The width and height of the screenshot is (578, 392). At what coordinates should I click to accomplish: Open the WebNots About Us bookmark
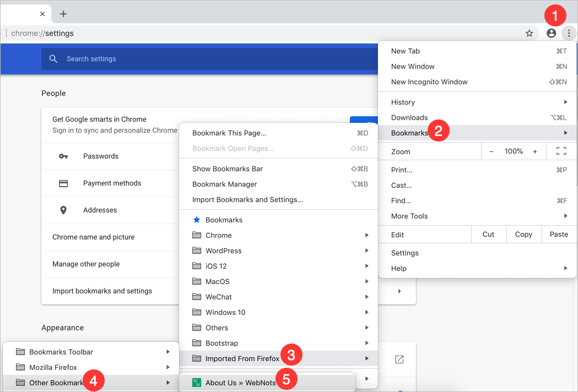click(240, 383)
